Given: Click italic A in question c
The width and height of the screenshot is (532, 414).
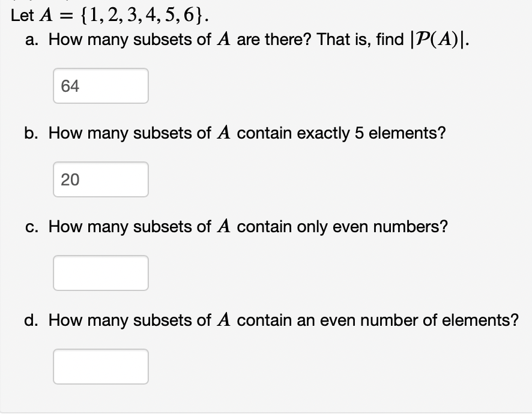Looking at the screenshot, I should point(224,226).
